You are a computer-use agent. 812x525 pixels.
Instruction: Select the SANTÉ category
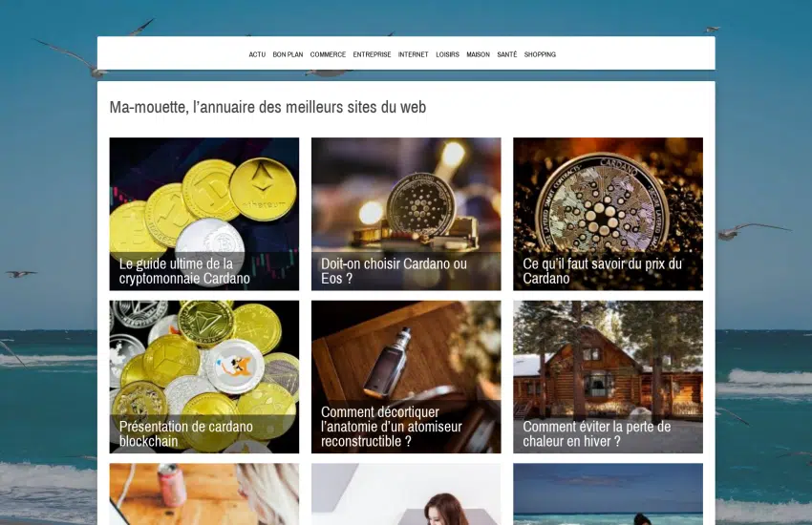(x=507, y=54)
